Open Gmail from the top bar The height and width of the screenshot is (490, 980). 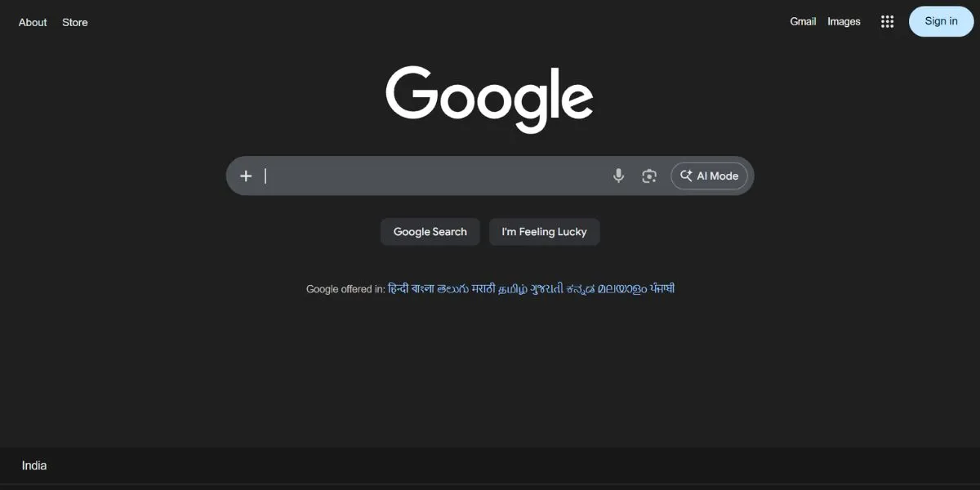802,21
